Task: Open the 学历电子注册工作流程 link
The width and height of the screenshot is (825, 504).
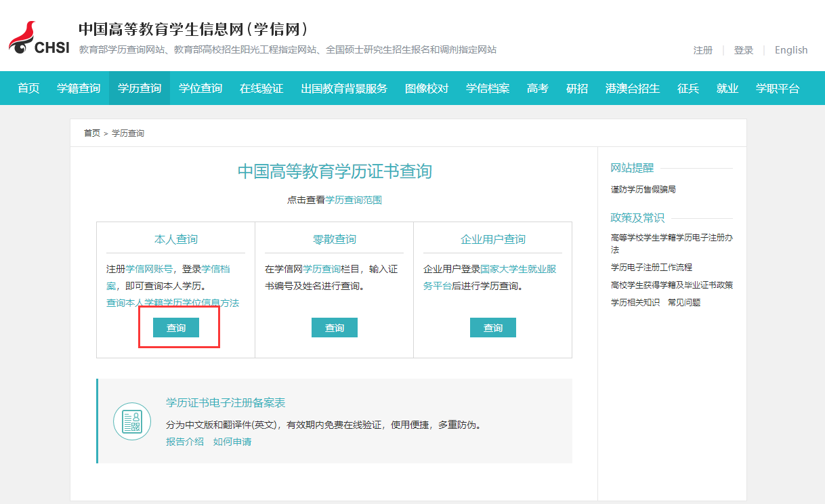Action: coord(652,268)
